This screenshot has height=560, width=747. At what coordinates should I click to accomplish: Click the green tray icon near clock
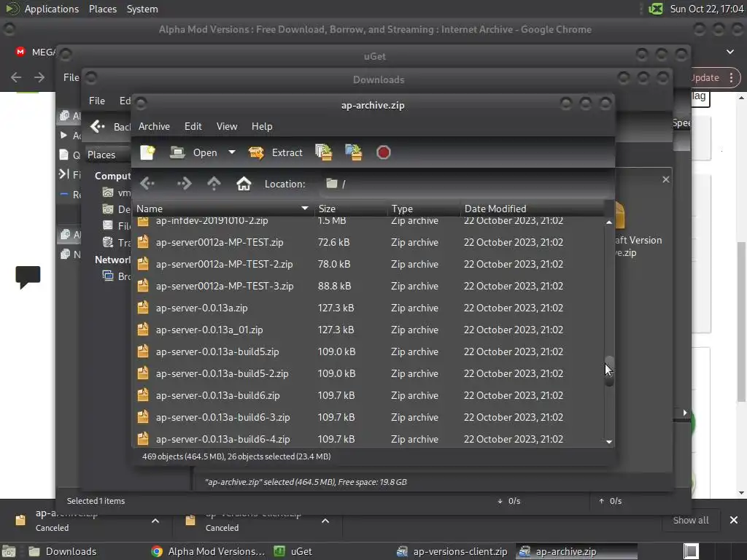coord(656,9)
